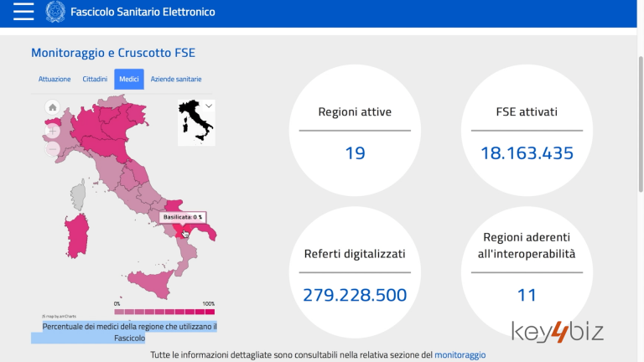
Task: Collapse the mini Italy overview map chevron
Action: pyautogui.click(x=209, y=106)
